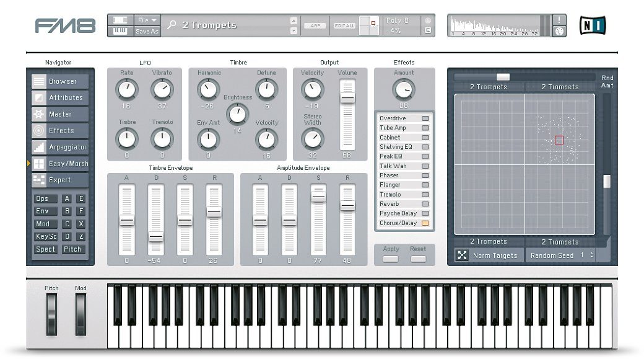
Task: Click the morph square thumbnail in header
Action: pyautogui.click(x=369, y=25)
